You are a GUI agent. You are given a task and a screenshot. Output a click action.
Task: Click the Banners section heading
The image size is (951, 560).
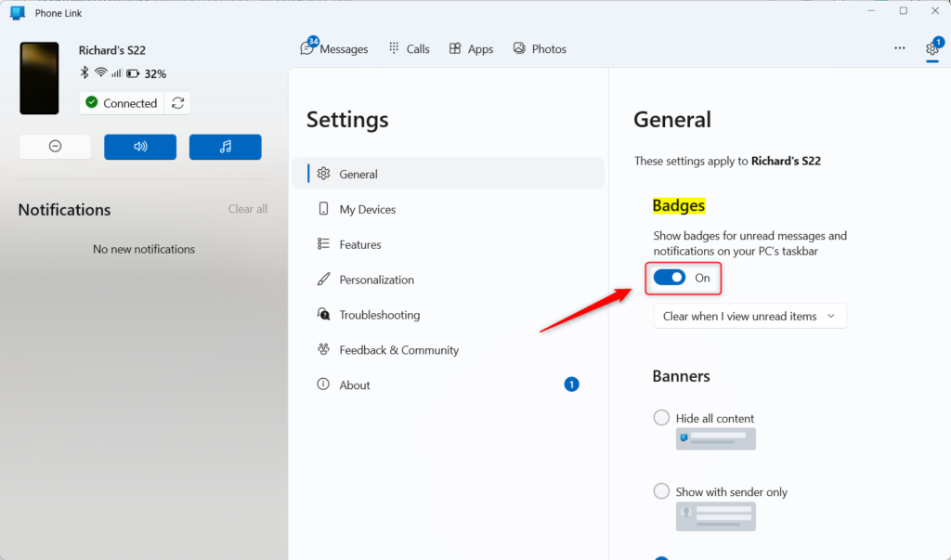[681, 376]
